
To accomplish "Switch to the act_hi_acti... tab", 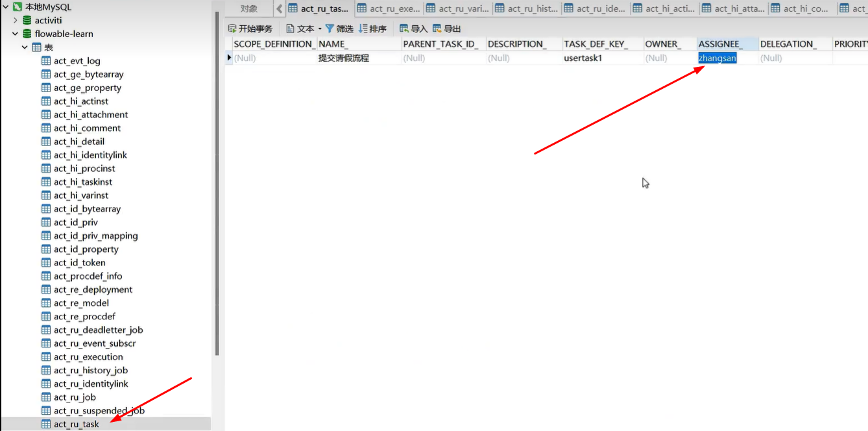I will pyautogui.click(x=664, y=8).
